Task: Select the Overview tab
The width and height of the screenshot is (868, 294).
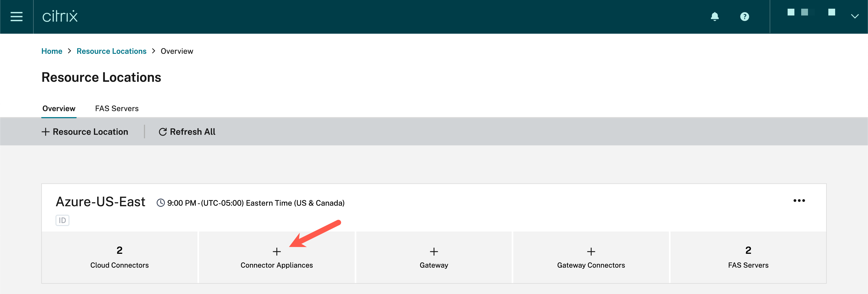Action: [59, 109]
